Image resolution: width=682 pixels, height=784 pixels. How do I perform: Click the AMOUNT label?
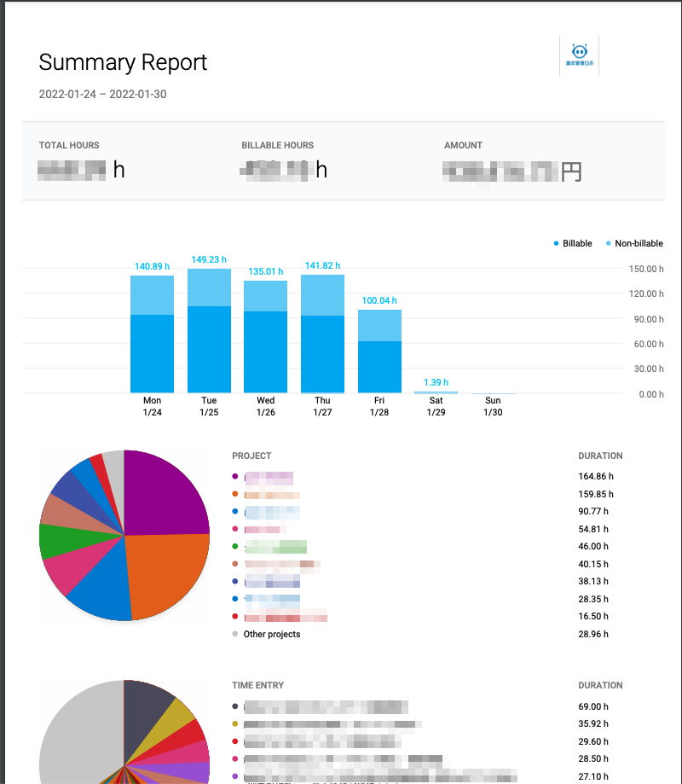tap(463, 145)
